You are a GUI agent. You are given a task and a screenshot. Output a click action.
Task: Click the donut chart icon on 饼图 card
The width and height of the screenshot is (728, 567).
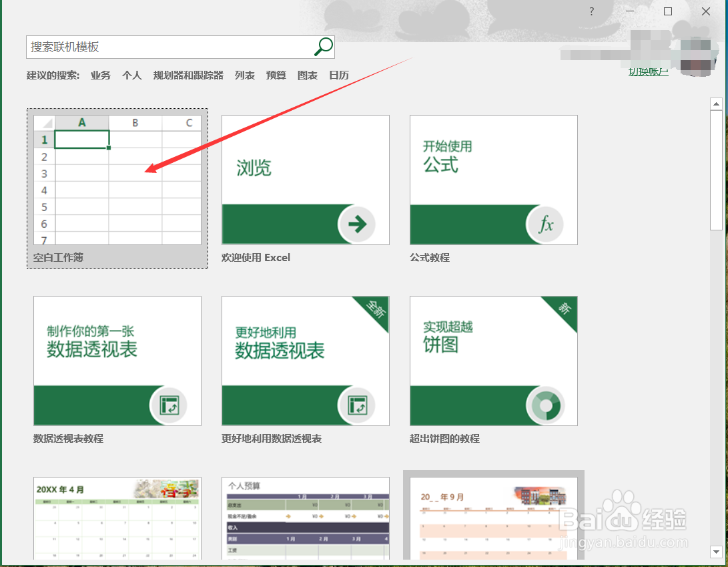coord(545,405)
